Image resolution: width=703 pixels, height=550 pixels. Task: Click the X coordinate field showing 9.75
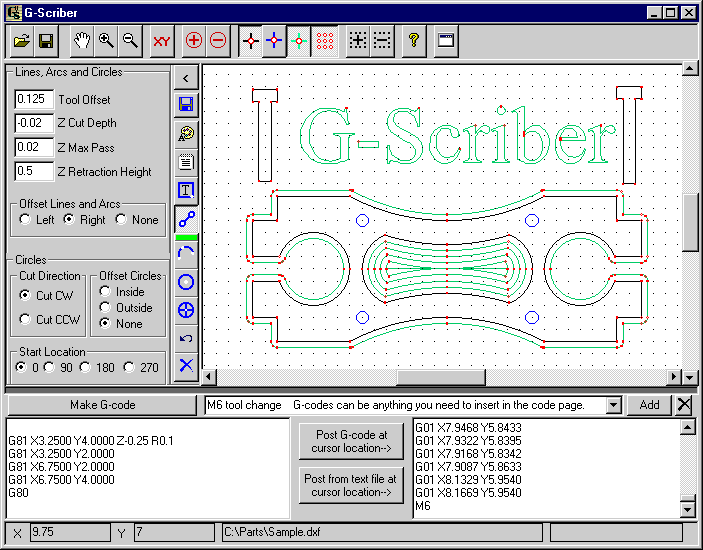pos(70,533)
